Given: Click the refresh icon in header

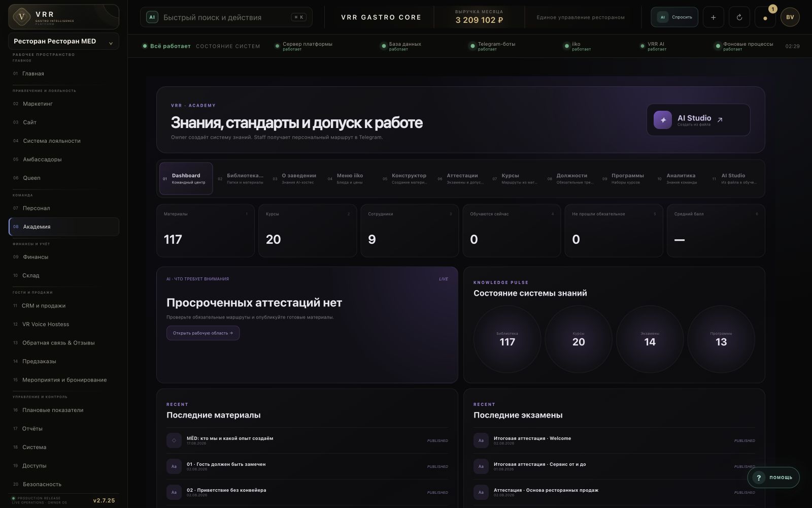Looking at the screenshot, I should coord(739,17).
